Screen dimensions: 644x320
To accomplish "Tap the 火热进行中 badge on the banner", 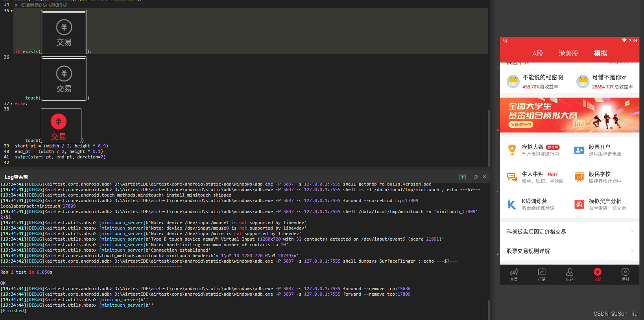I will (x=521, y=125).
